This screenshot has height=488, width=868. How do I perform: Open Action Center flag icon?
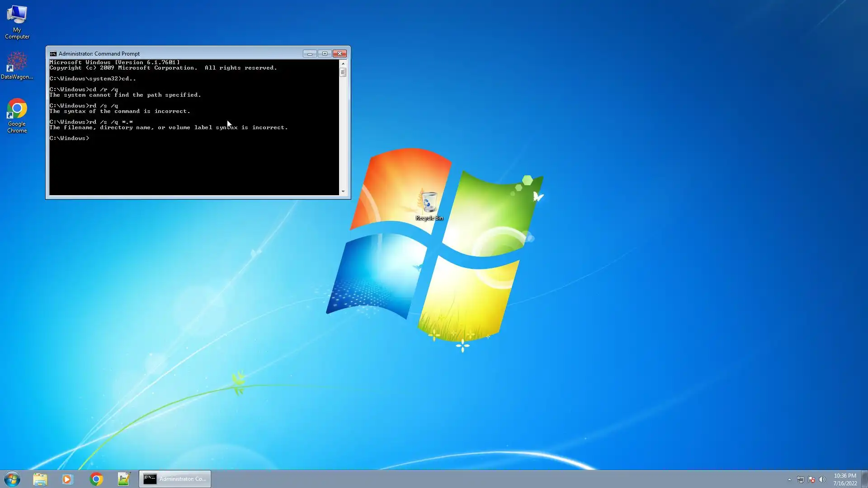pyautogui.click(x=811, y=479)
